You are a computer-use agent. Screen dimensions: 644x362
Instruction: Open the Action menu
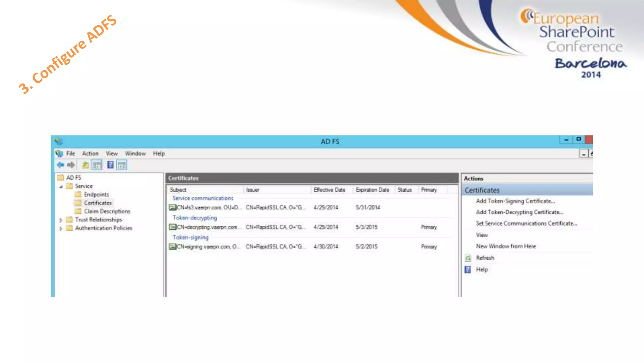click(x=90, y=153)
